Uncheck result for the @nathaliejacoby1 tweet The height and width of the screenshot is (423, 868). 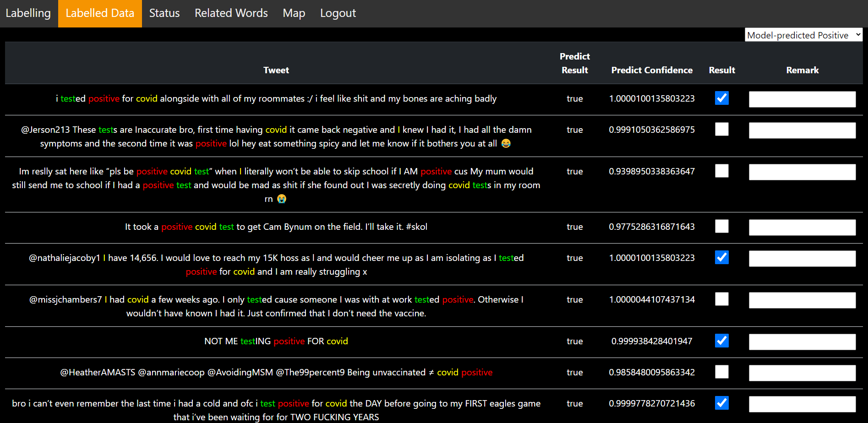[x=721, y=257]
